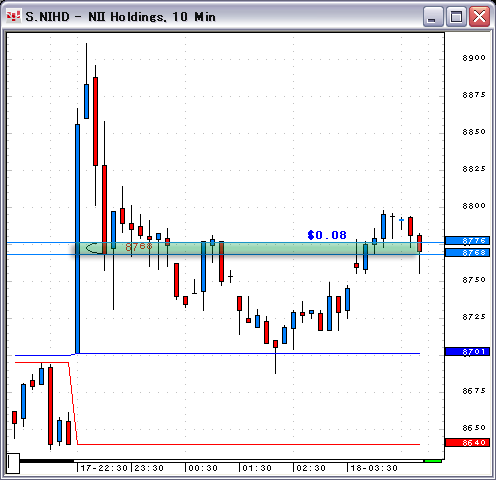496x480 pixels.
Task: Click the 8768 blue price label
Action: pos(467,253)
